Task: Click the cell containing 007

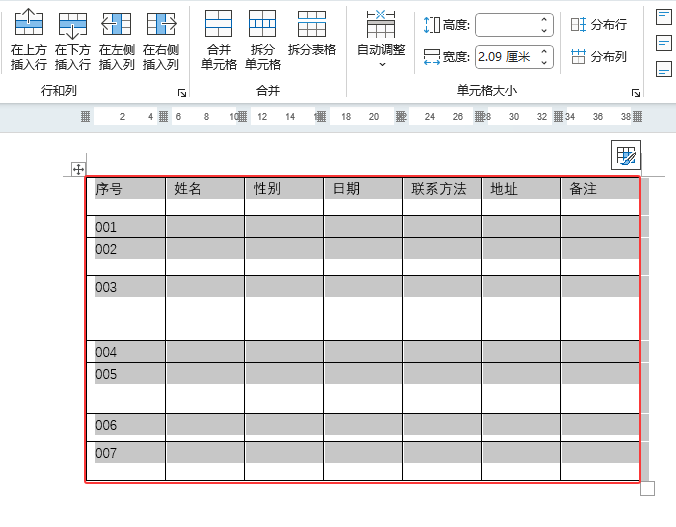Action: [x=126, y=461]
